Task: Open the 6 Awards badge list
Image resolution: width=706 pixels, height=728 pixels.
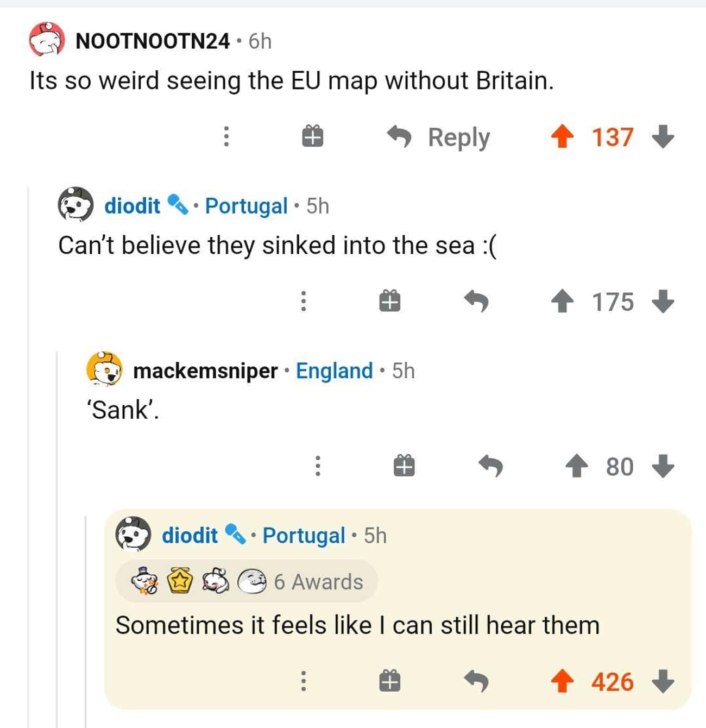Action: [247, 582]
